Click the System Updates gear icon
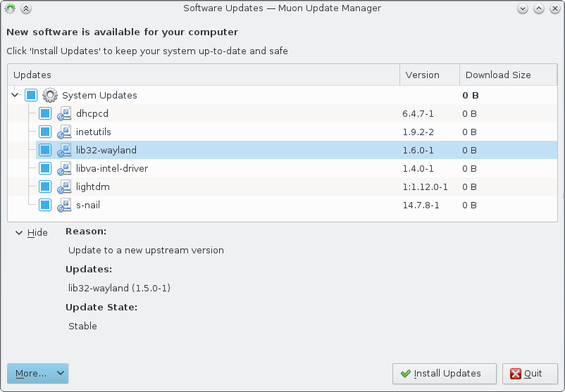The height and width of the screenshot is (392, 565). [50, 95]
